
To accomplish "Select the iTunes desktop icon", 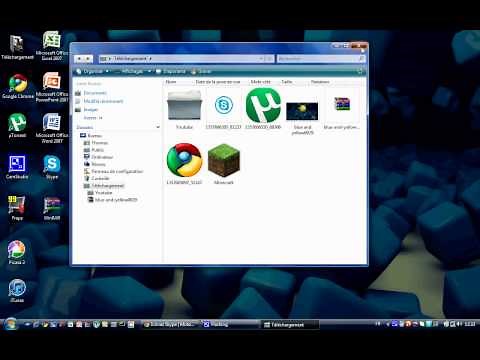I will click(x=17, y=290).
